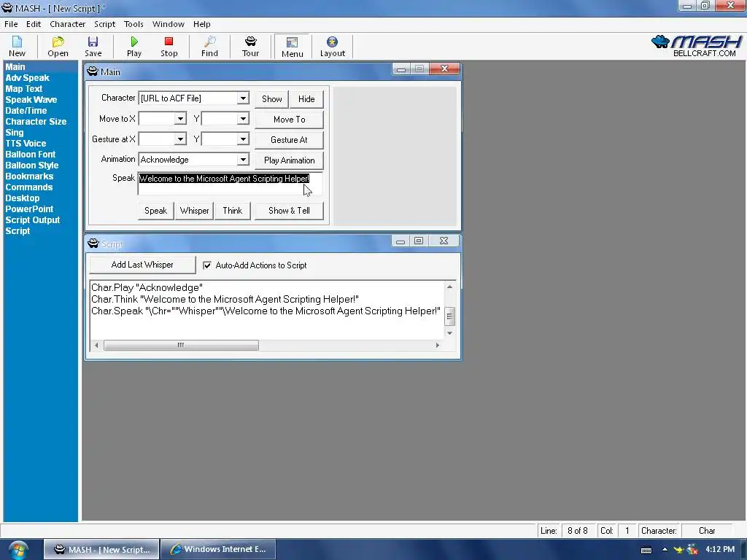Click the Main window title icon
This screenshot has height=560, width=747.
click(93, 72)
